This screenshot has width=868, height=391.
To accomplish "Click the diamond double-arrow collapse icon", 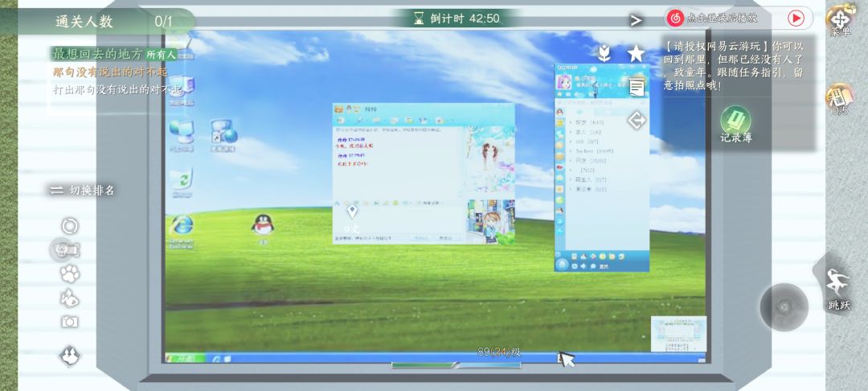I will tap(70, 356).
